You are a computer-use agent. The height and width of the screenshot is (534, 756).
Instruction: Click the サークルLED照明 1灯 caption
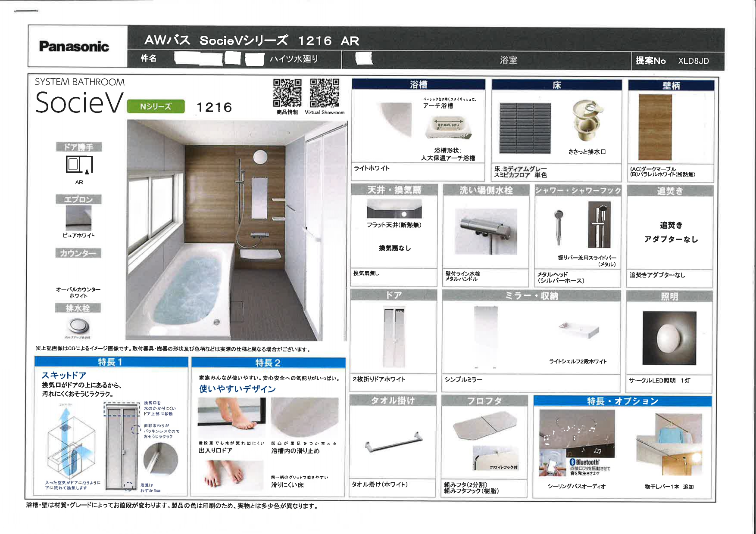pyautogui.click(x=659, y=380)
